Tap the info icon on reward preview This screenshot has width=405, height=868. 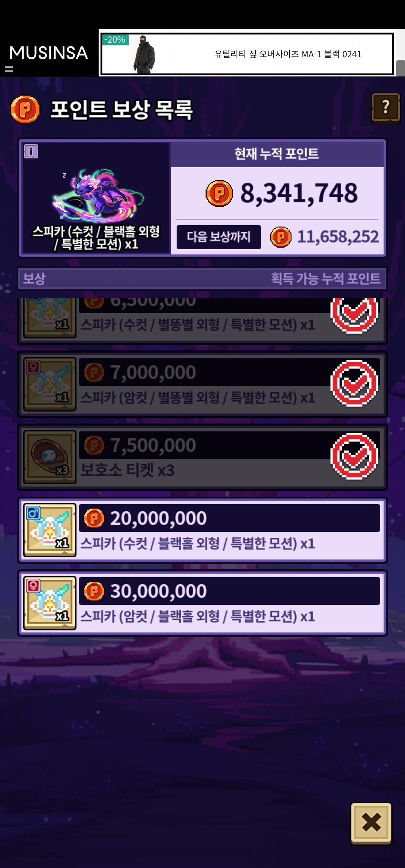(x=31, y=151)
